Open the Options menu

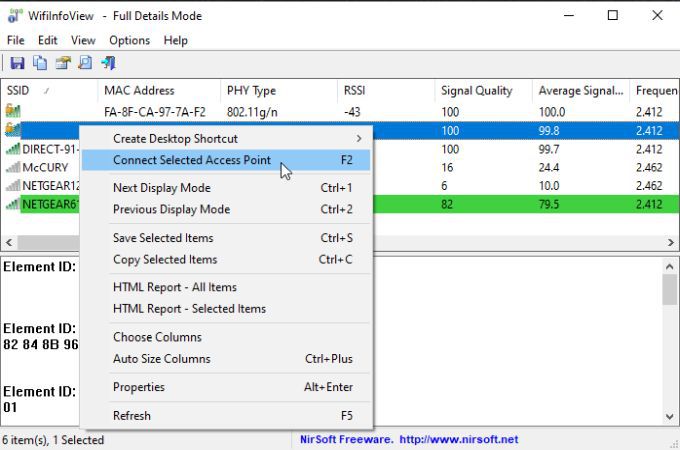(x=129, y=40)
